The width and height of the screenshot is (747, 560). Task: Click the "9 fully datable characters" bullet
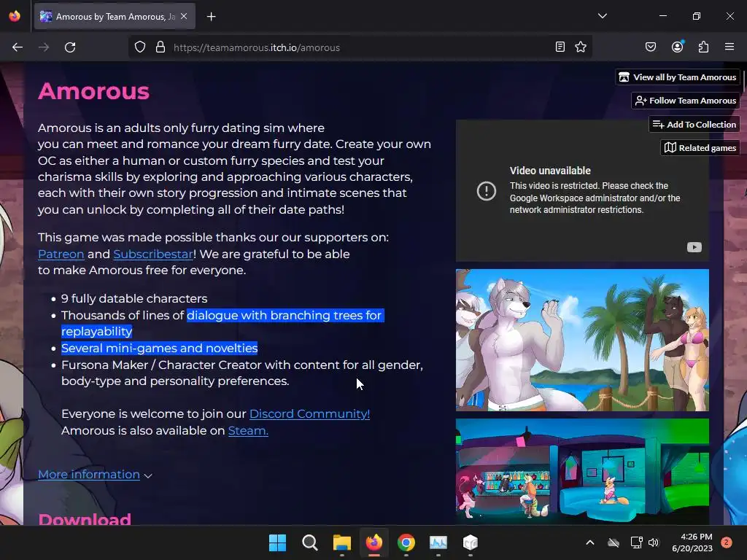tap(134, 298)
